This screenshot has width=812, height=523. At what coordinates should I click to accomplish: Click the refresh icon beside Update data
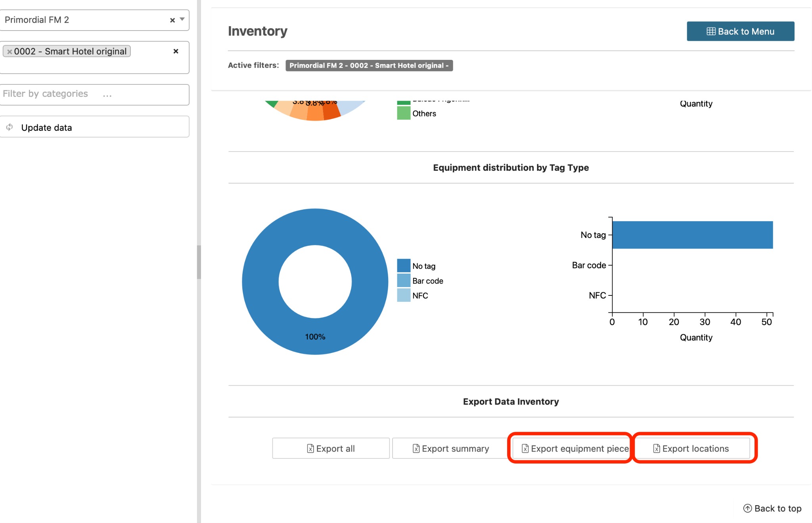click(x=10, y=127)
